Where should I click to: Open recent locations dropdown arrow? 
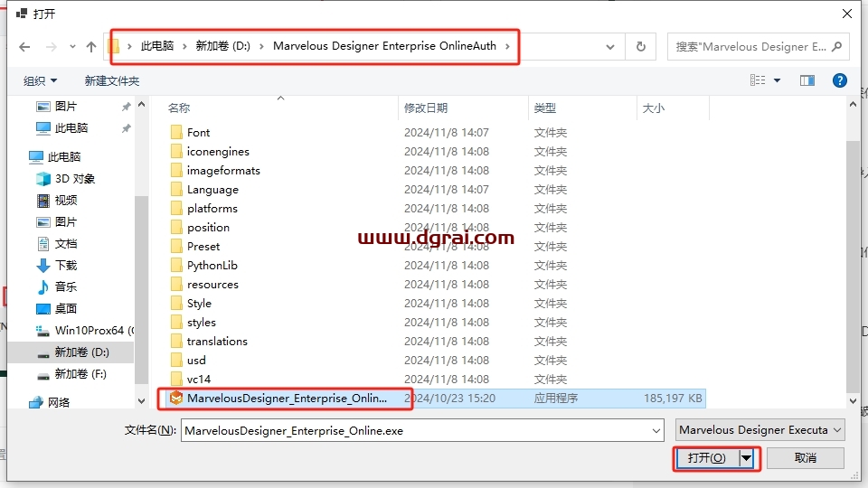point(72,47)
